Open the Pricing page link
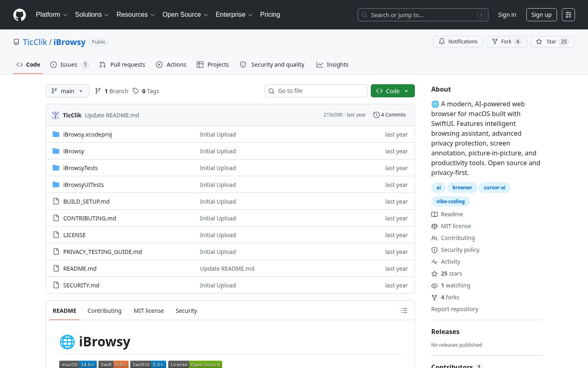Viewport: 588px width, 368px height. (270, 15)
